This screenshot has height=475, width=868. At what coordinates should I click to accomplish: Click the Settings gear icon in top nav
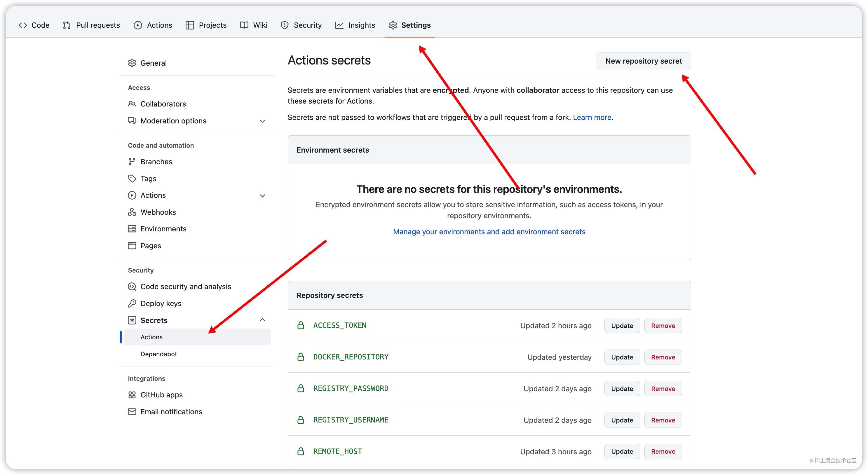click(x=393, y=25)
